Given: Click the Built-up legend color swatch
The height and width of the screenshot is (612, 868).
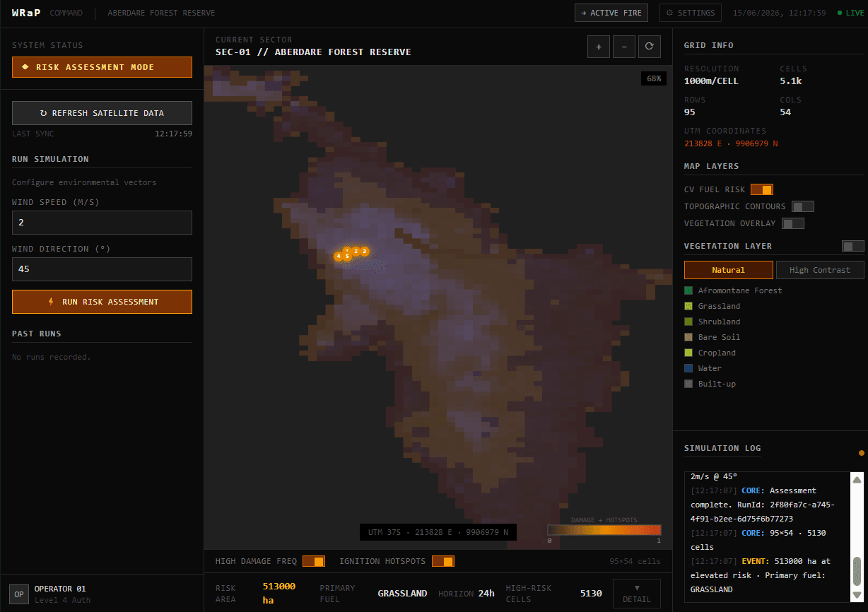Looking at the screenshot, I should click(x=688, y=384).
